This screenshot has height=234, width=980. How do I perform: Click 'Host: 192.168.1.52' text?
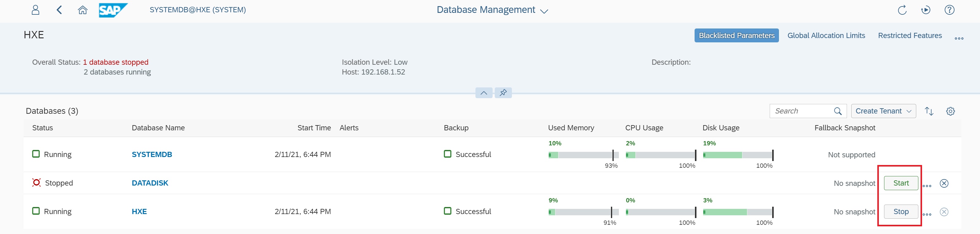(373, 72)
